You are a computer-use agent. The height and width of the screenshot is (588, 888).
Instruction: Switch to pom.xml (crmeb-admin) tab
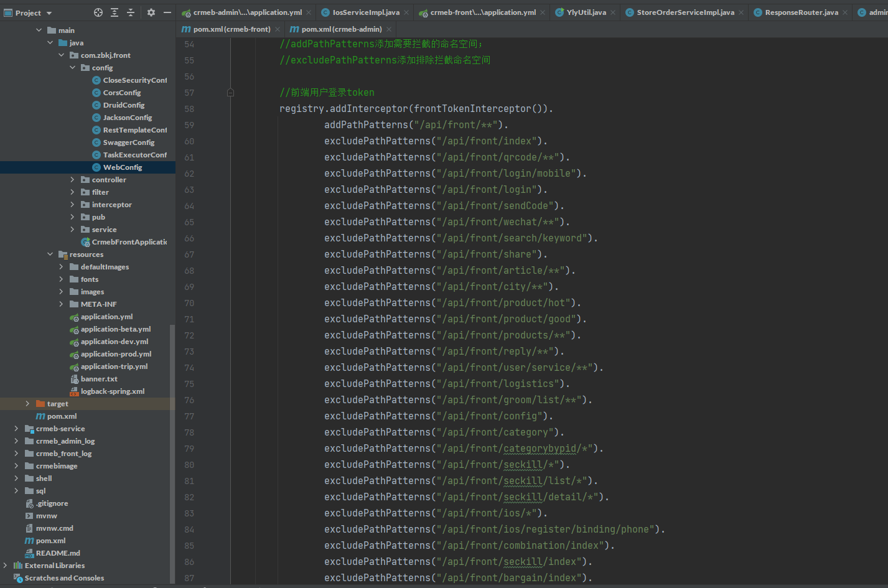(342, 29)
